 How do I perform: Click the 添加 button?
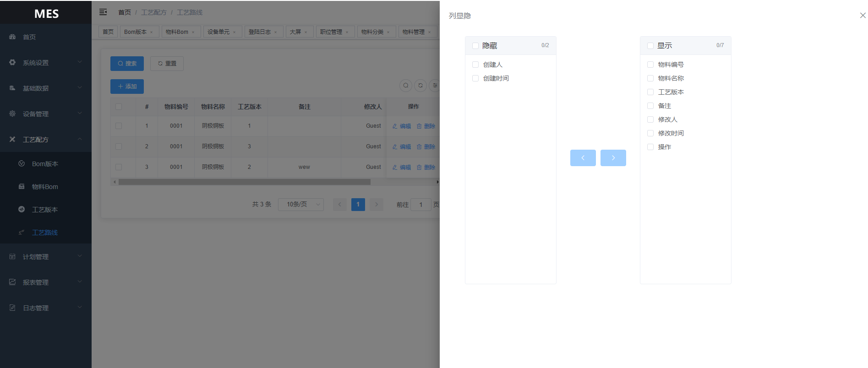pos(127,87)
